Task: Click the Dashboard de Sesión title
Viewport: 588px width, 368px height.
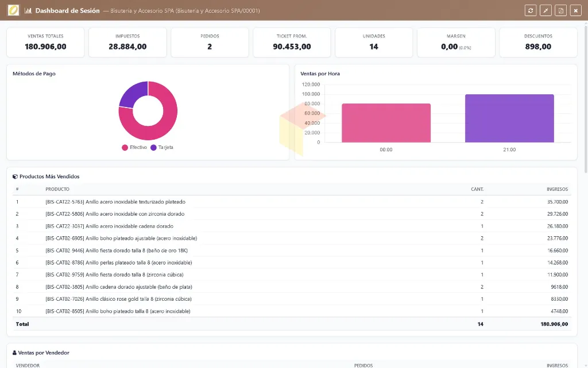Action: [68, 10]
